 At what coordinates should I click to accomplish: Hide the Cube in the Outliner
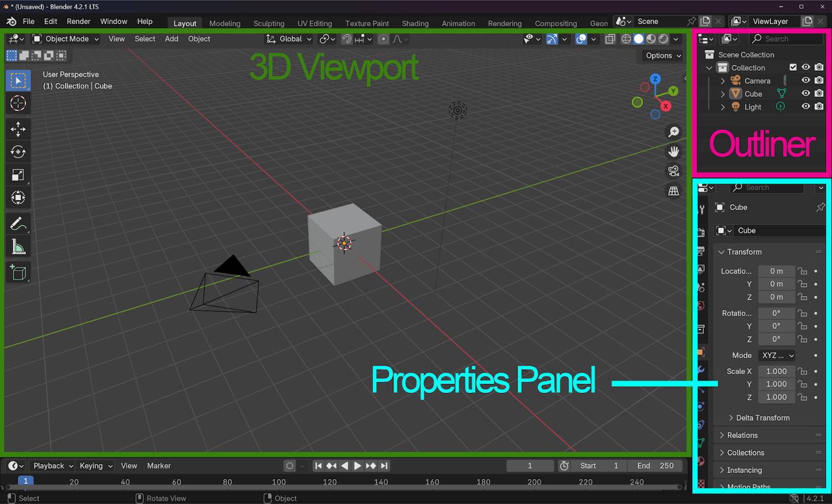(806, 94)
